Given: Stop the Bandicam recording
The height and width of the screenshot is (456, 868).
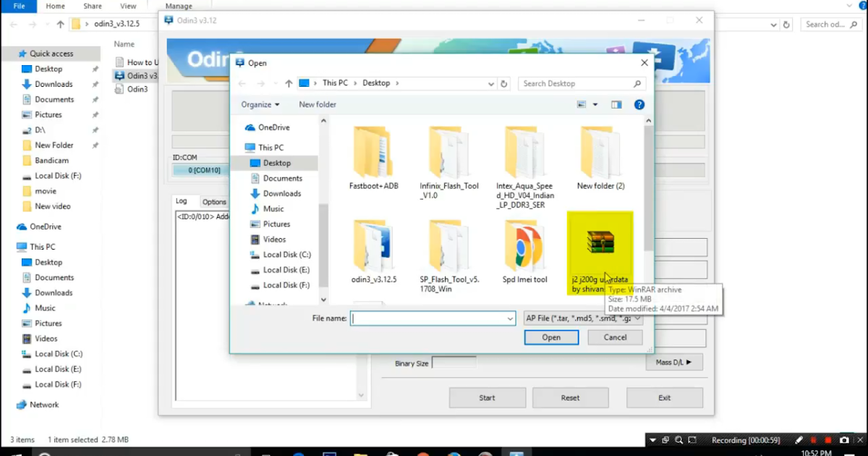Looking at the screenshot, I should 828,440.
